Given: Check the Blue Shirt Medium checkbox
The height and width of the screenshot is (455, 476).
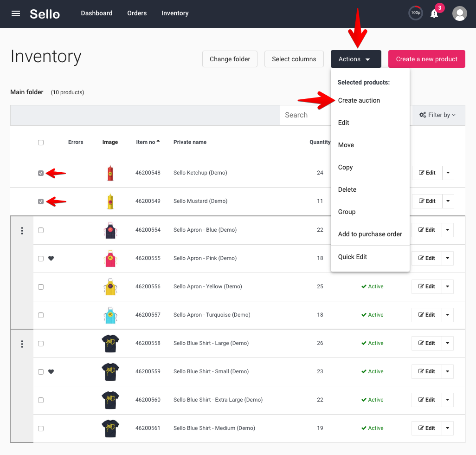Looking at the screenshot, I should coord(41,428).
